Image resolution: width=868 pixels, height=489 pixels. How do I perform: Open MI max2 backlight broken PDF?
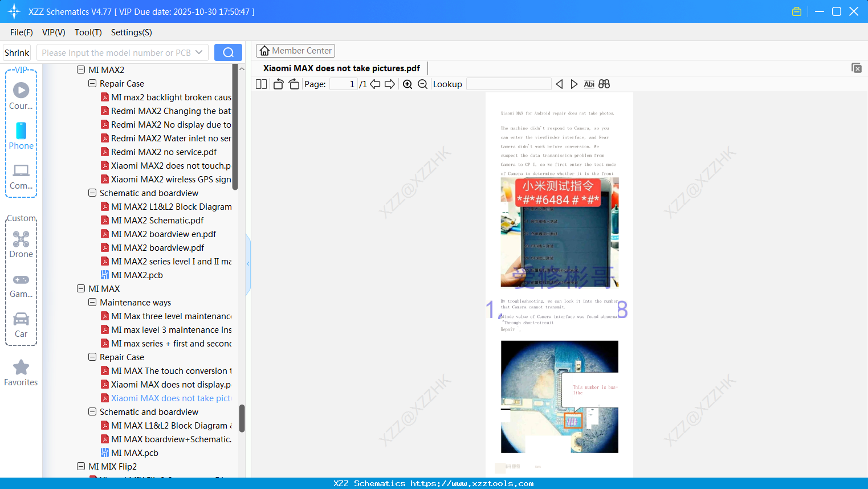tap(166, 97)
